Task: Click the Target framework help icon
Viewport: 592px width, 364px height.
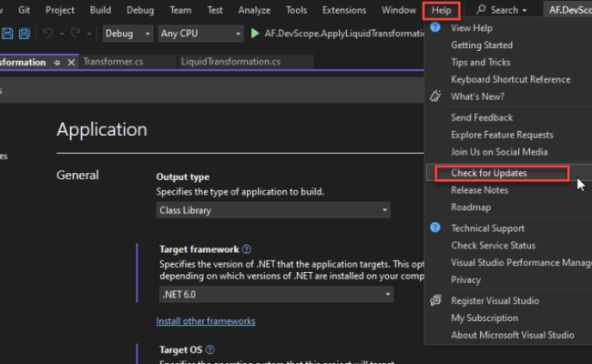Action: tap(247, 249)
